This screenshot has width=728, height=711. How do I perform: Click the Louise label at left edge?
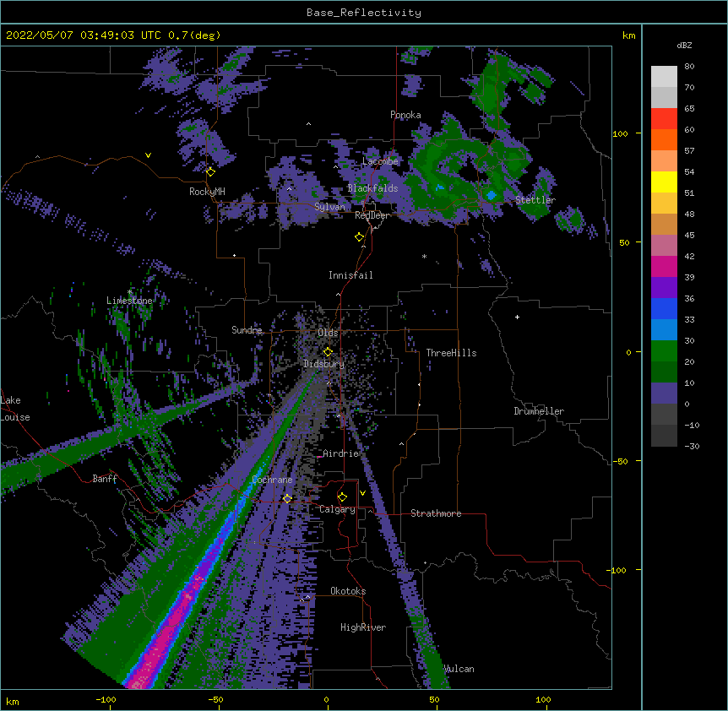pos(15,417)
